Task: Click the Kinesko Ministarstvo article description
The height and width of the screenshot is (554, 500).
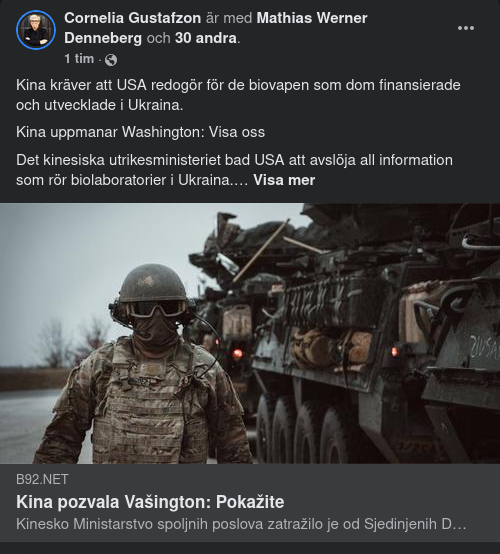Action: (241, 524)
